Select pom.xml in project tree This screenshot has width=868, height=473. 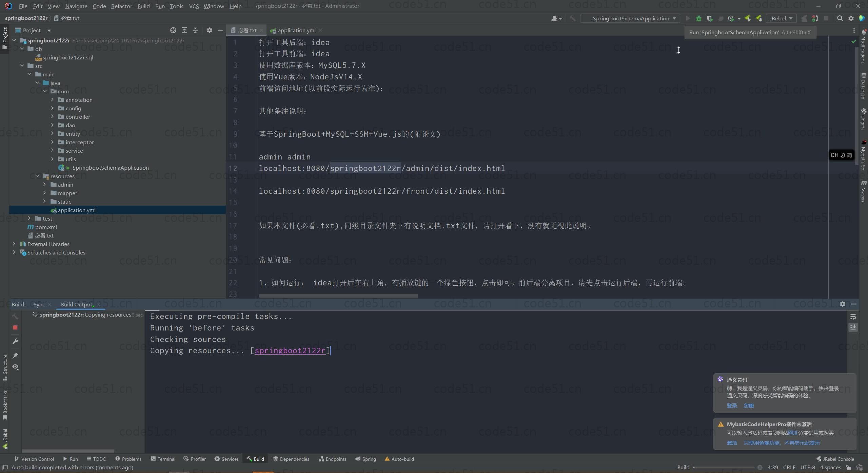pyautogui.click(x=46, y=227)
